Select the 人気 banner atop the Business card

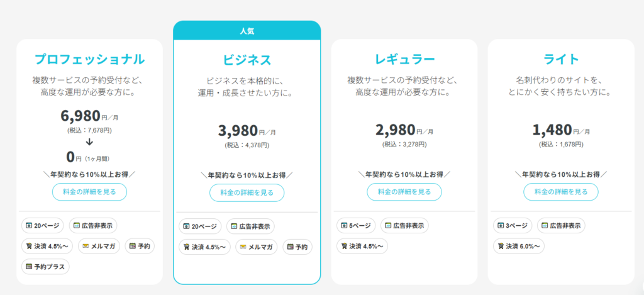[x=247, y=30]
